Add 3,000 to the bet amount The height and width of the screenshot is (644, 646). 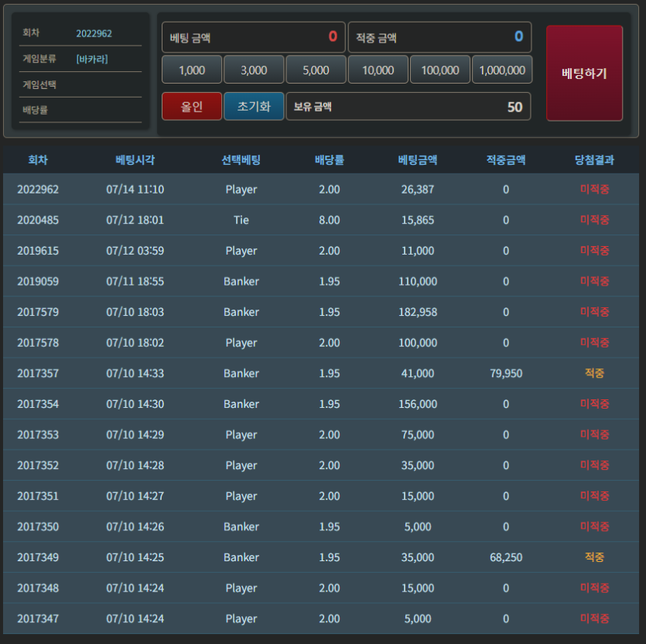coord(254,70)
